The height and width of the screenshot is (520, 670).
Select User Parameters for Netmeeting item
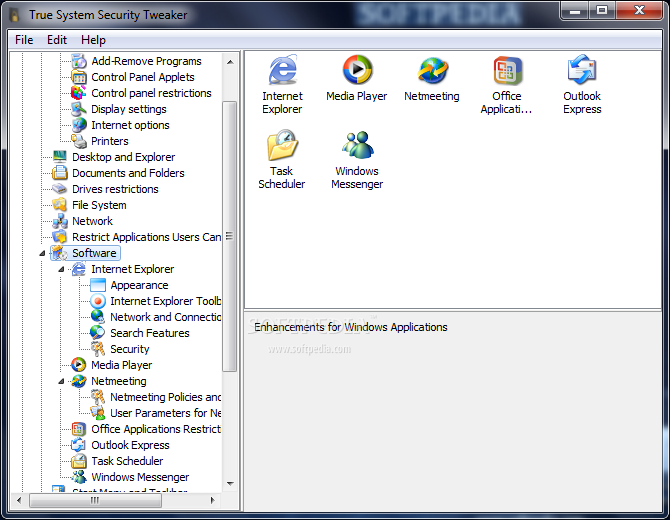point(165,413)
